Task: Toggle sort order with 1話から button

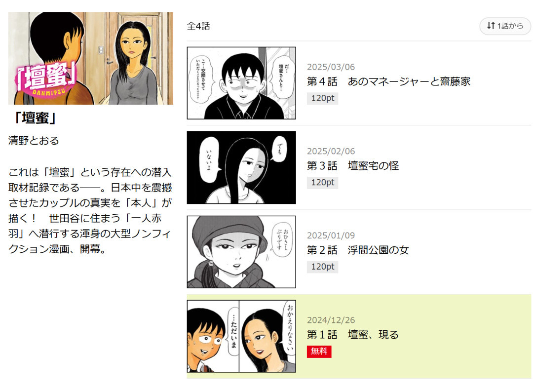Action: tap(505, 26)
